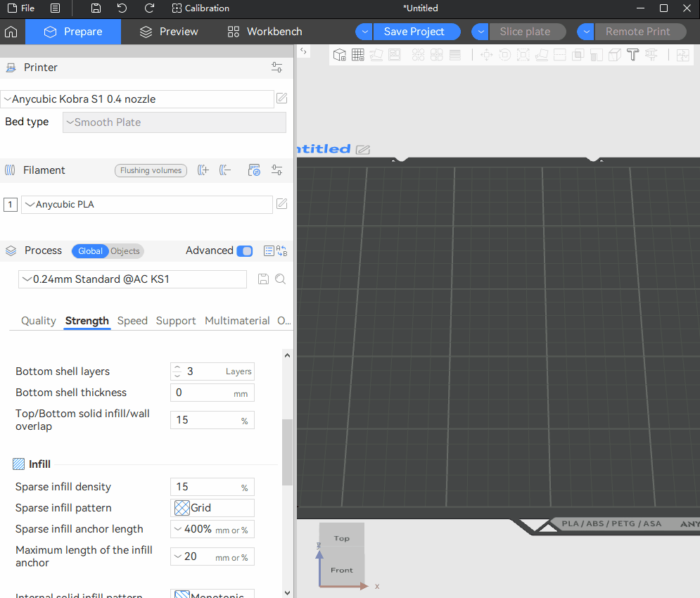Image resolution: width=700 pixels, height=598 pixels.
Task: Open the Sparse infill anchor length dropdown
Action: [x=212, y=529]
